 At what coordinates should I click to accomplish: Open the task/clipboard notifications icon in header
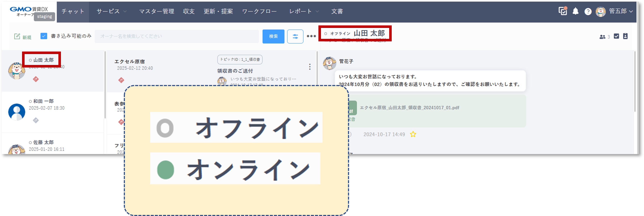(562, 11)
